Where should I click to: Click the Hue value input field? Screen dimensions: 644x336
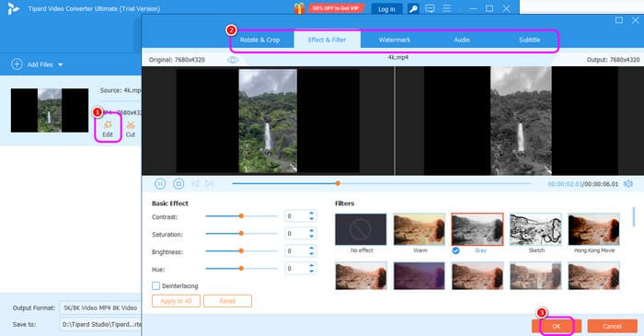296,269
